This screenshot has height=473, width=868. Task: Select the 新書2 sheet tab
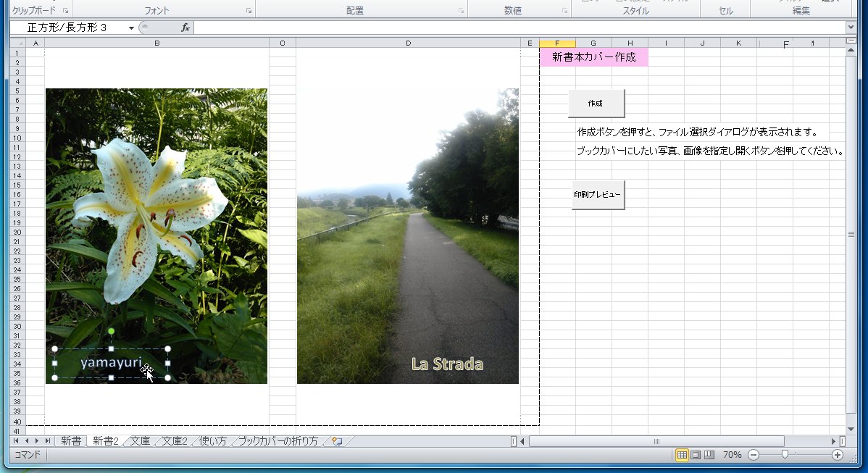pos(105,441)
